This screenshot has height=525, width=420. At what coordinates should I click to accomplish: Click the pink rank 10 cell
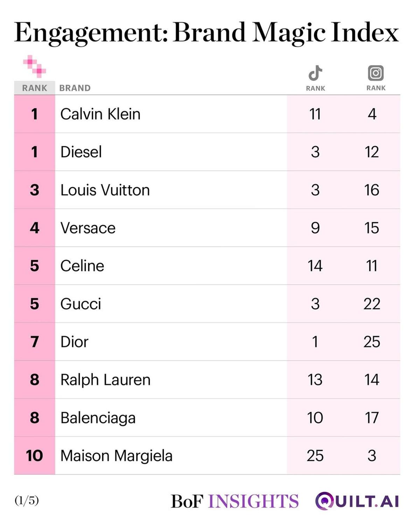(x=35, y=456)
